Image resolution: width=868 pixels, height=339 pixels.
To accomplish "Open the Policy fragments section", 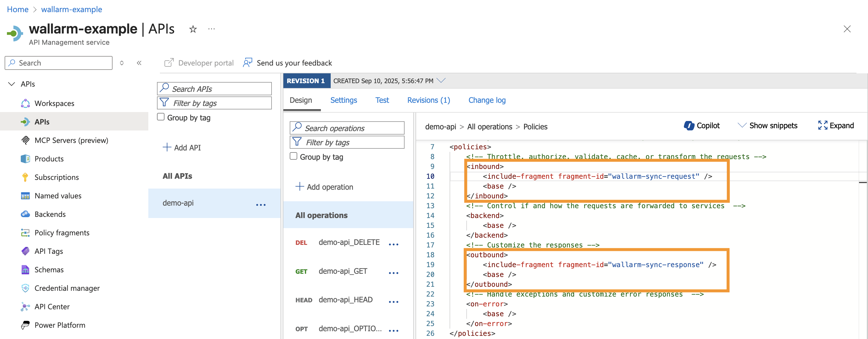I will (62, 232).
